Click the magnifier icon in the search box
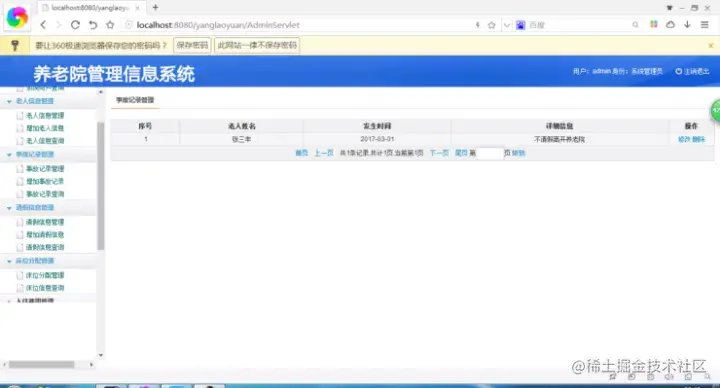The width and height of the screenshot is (720, 388). point(635,25)
